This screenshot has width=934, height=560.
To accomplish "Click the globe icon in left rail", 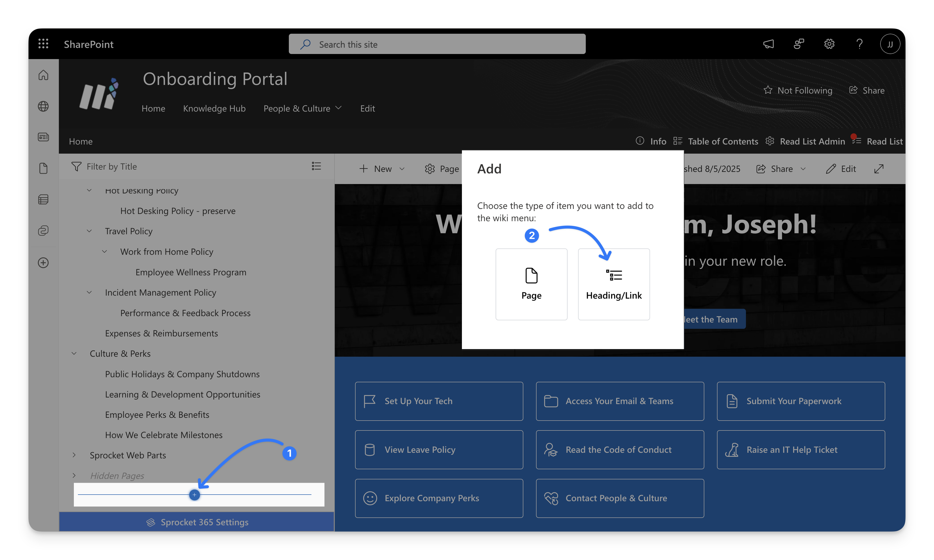I will point(43,106).
